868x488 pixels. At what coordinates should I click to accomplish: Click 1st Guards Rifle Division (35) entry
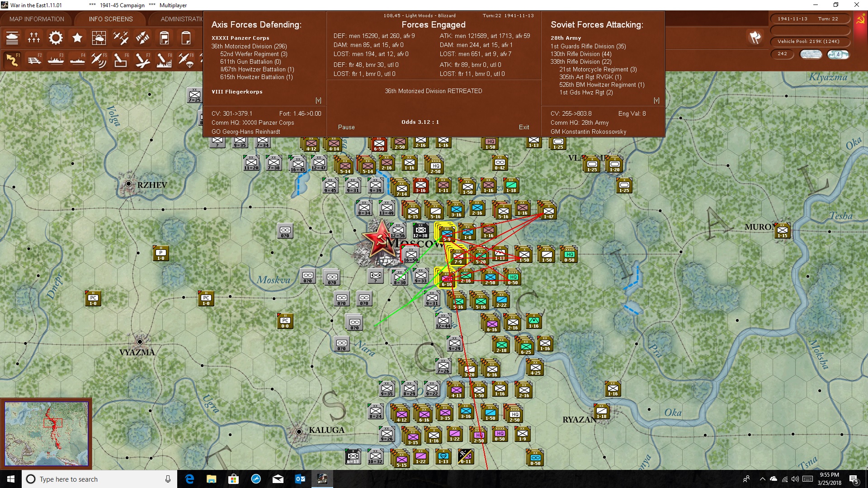pyautogui.click(x=588, y=46)
